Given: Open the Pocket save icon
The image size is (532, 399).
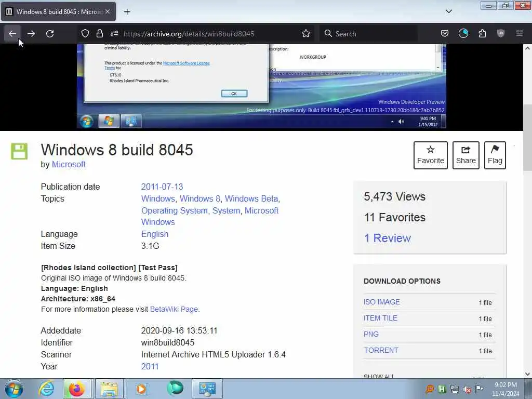Looking at the screenshot, I should 445,33.
